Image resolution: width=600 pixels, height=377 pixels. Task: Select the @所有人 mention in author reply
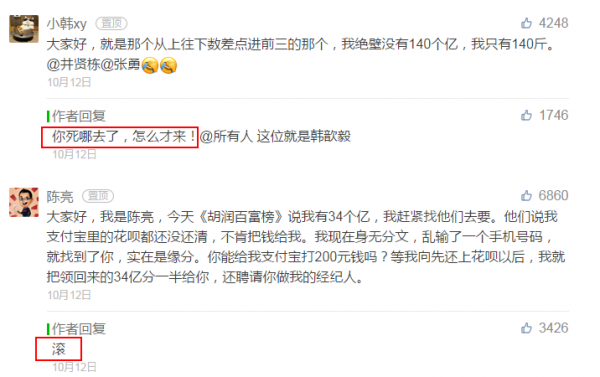tap(226, 136)
